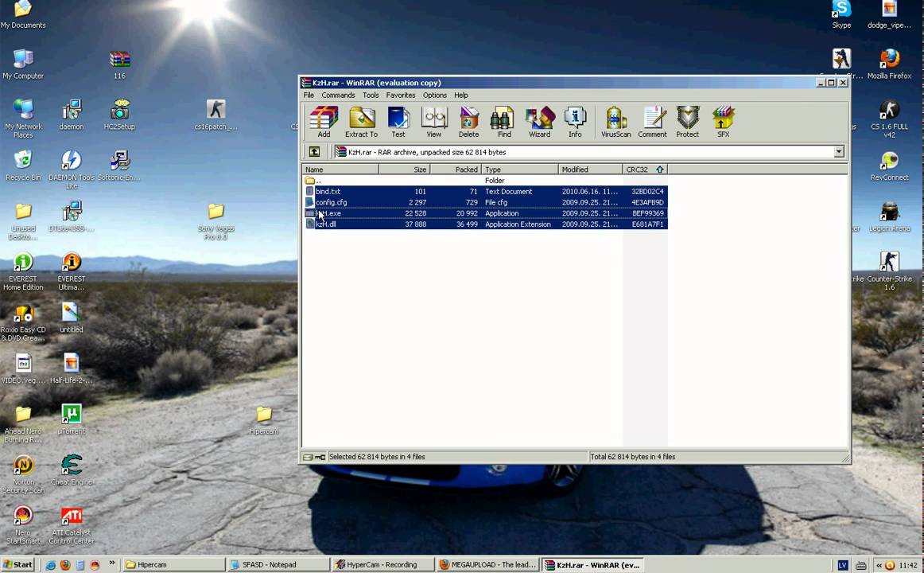Switch to HyperCam - Recording taskbar button

tap(382, 565)
